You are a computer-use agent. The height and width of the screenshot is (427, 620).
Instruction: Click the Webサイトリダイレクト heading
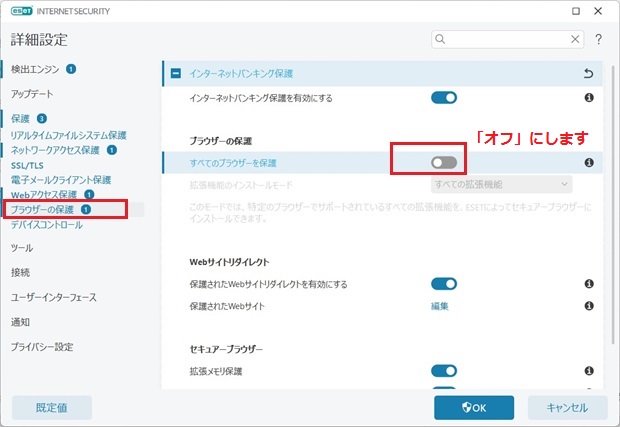(229, 262)
